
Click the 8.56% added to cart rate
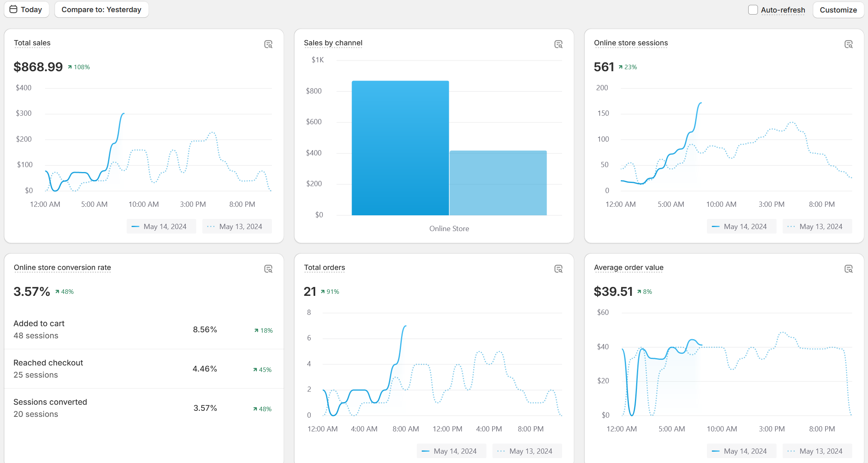click(x=205, y=330)
